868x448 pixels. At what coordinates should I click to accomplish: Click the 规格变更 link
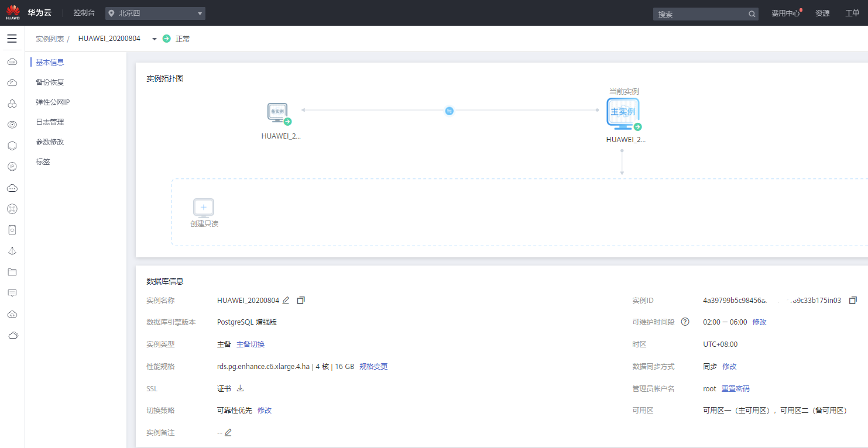pyautogui.click(x=373, y=366)
